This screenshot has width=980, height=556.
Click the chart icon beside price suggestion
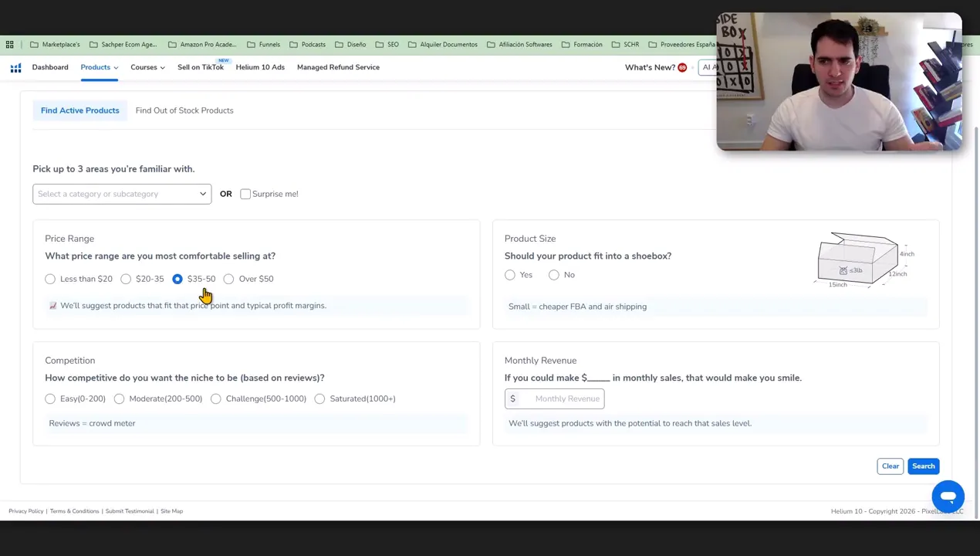52,306
